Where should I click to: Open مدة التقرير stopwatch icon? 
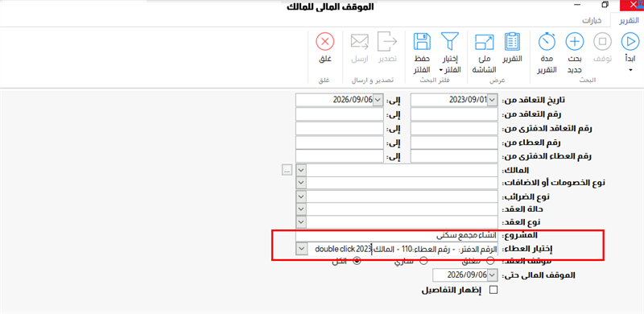[x=547, y=41]
